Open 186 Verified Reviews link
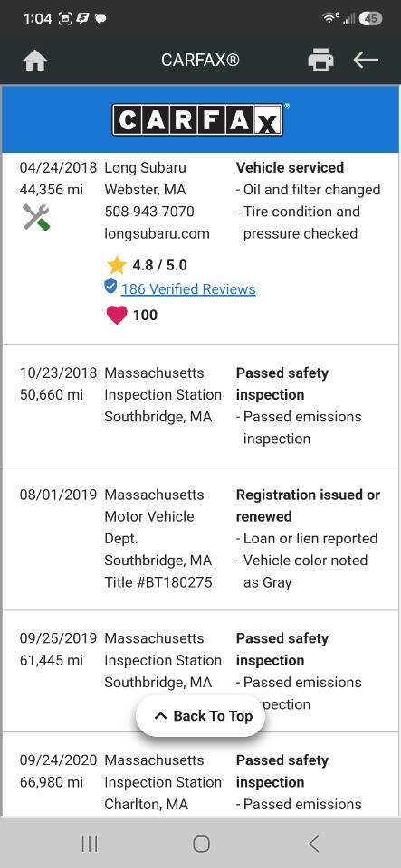The height and width of the screenshot is (868, 401). [x=188, y=289]
